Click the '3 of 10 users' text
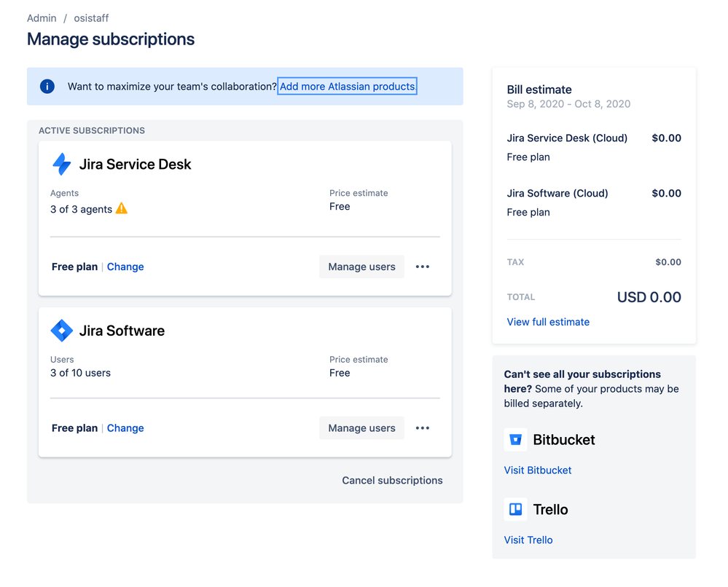 [80, 373]
